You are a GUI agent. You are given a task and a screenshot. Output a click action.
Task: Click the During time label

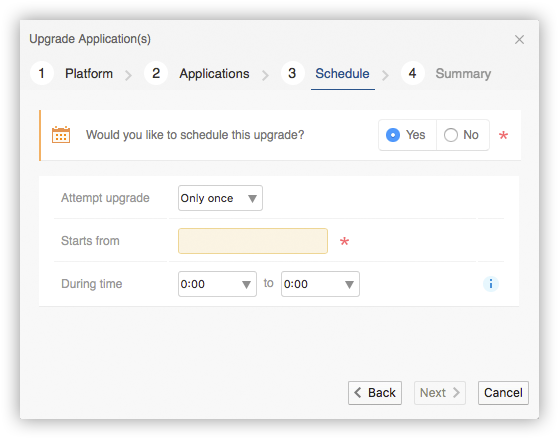click(92, 284)
